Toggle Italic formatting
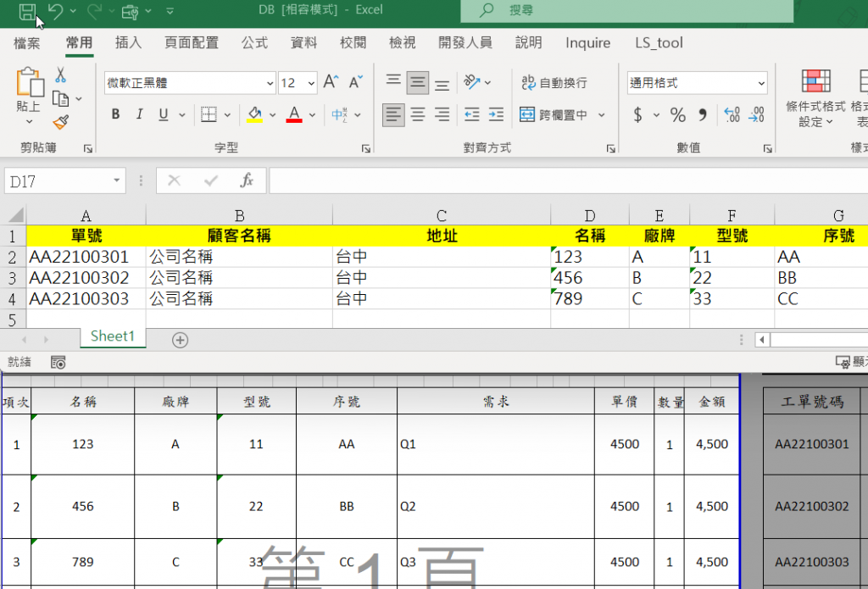Image resolution: width=868 pixels, height=589 pixels. 140,114
